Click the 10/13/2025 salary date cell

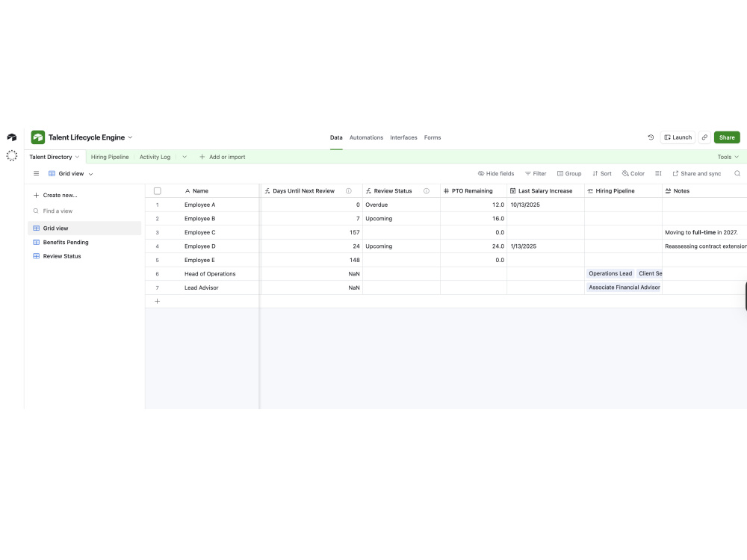pyautogui.click(x=545, y=205)
